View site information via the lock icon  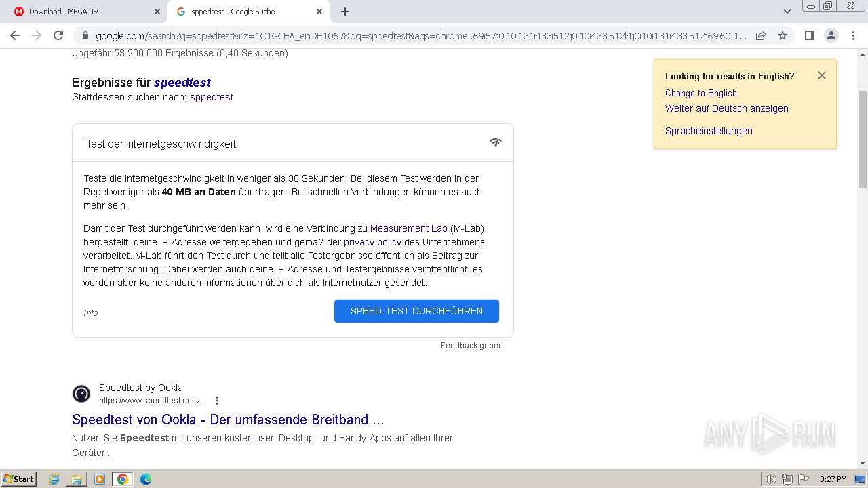(x=85, y=35)
